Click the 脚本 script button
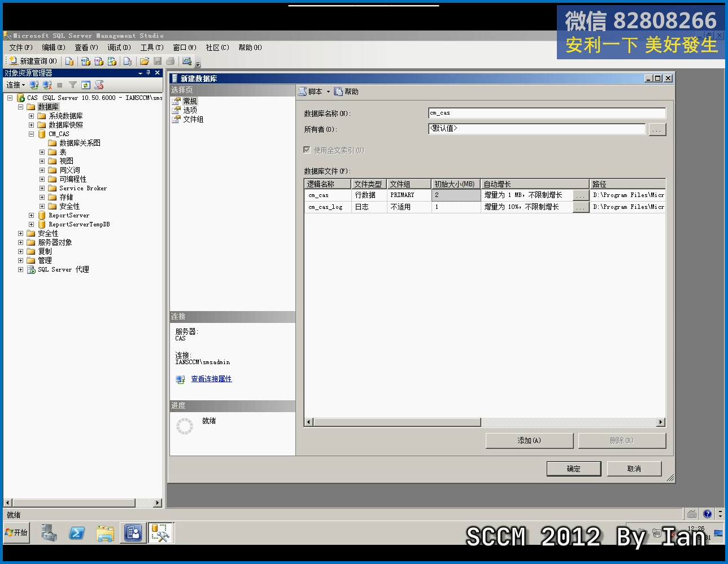This screenshot has height=564, width=728. coord(311,91)
